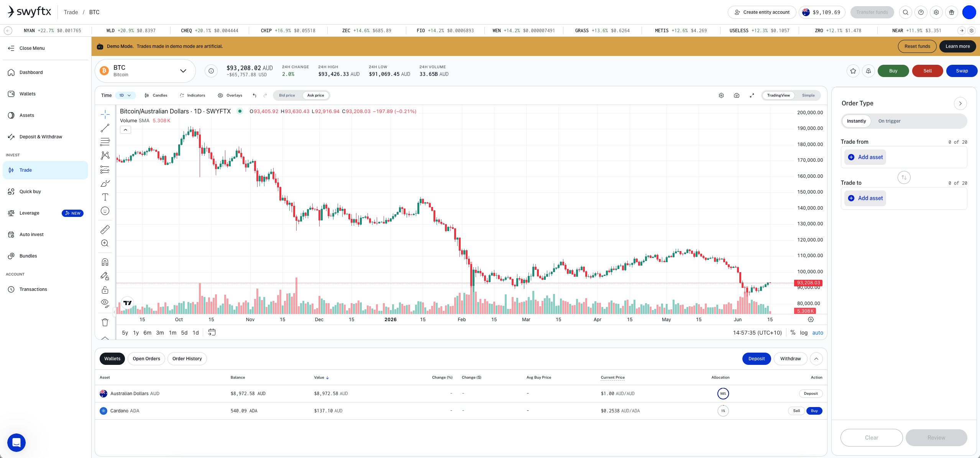Collapse the volume indicator legend

pos(125,130)
